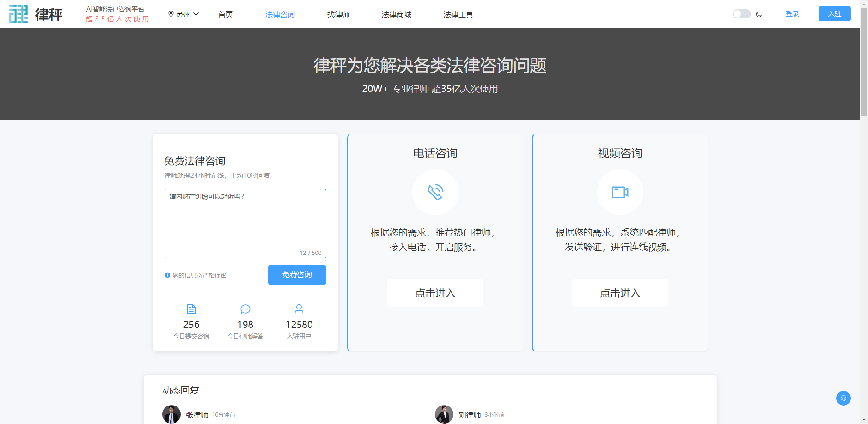
Task: Click the 律秤 logo icon
Action: (x=18, y=14)
